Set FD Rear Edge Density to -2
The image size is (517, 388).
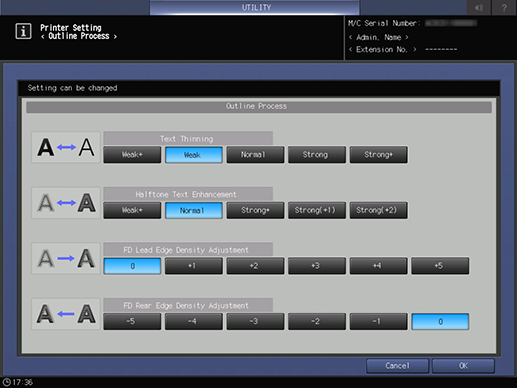pos(317,322)
